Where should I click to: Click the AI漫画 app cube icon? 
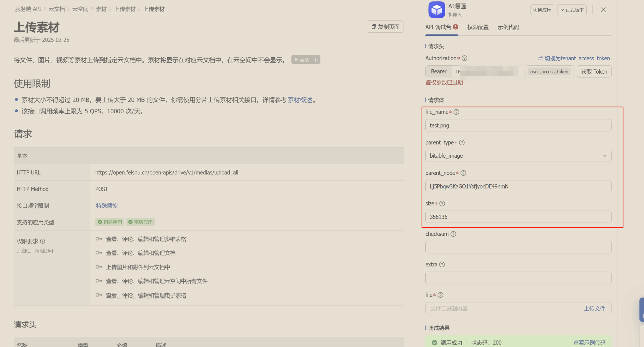(436, 10)
